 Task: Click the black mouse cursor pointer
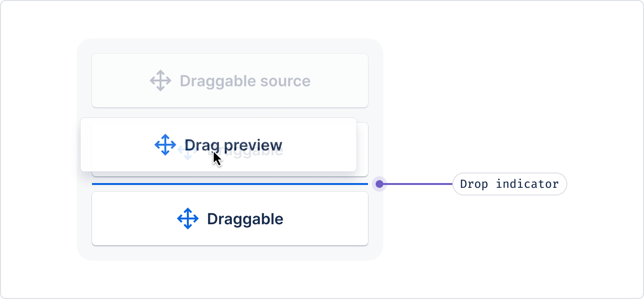pos(217,159)
